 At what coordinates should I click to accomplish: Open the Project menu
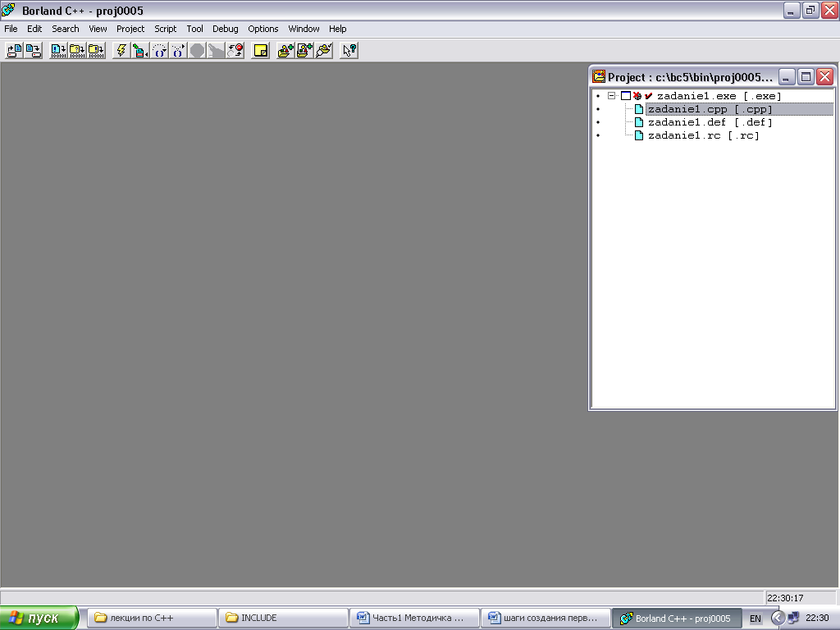click(x=130, y=29)
